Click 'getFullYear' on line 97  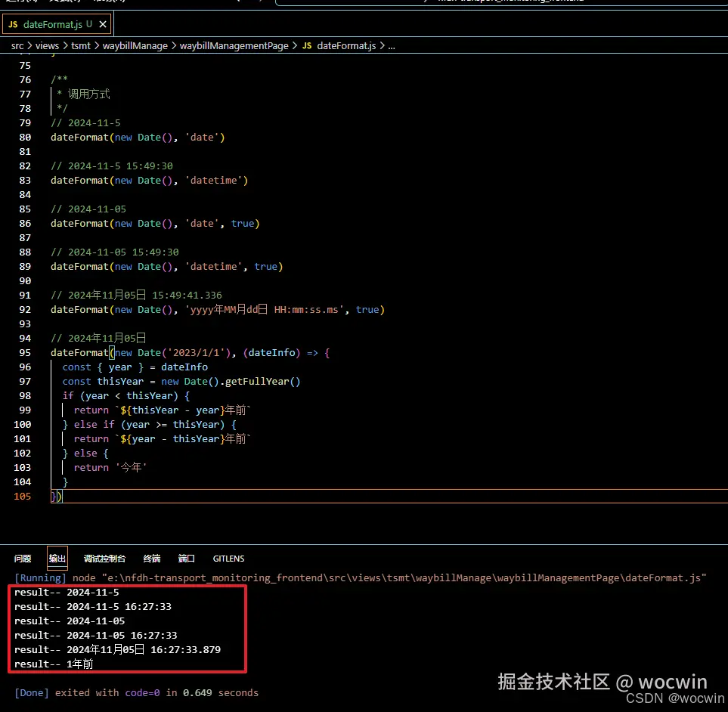[257, 382]
